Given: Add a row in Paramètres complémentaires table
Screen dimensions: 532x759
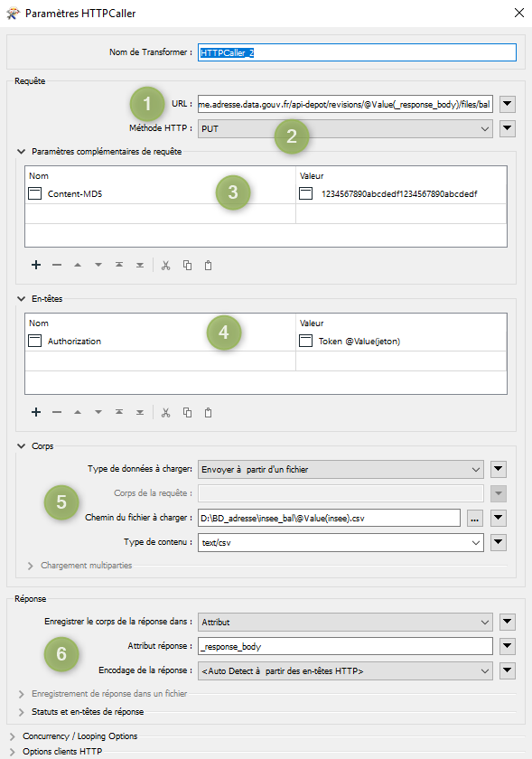Looking at the screenshot, I should (36, 265).
